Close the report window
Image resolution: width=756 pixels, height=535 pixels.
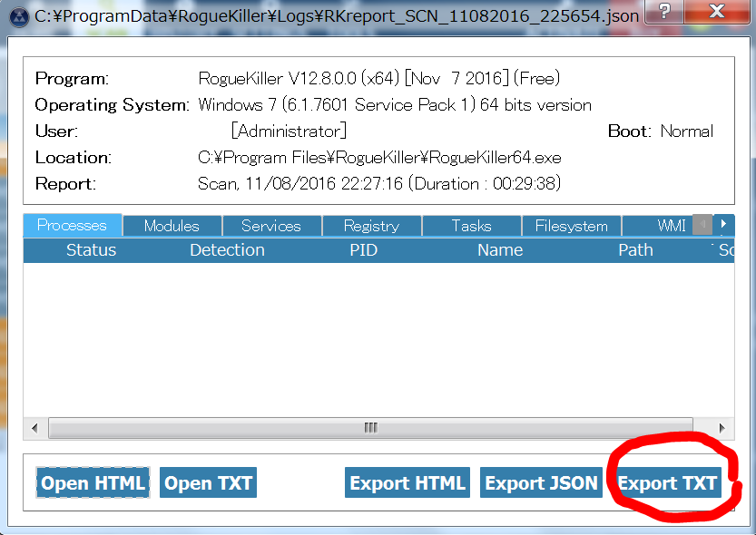coord(717,11)
